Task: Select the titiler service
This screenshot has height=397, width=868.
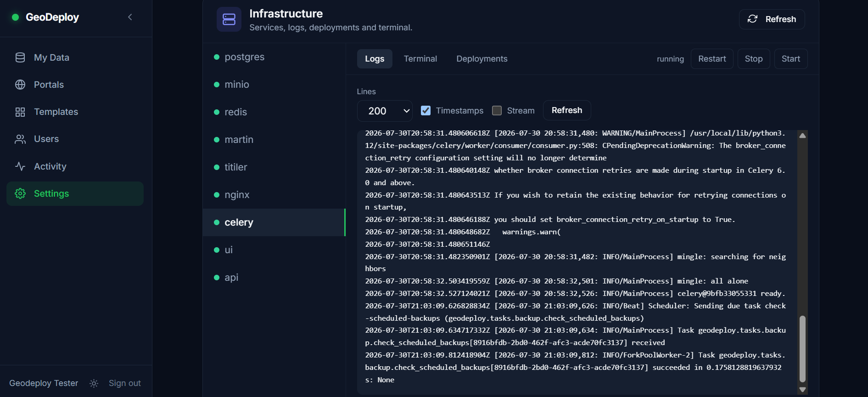Action: [x=274, y=167]
